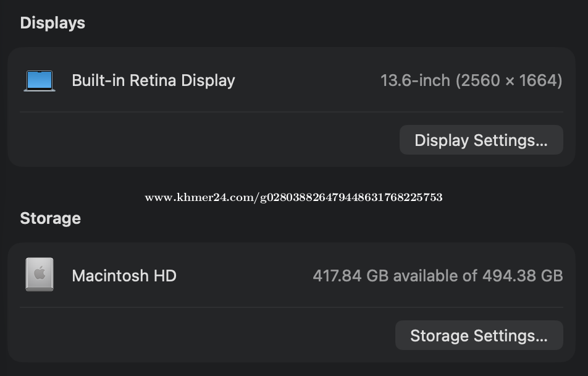Click the www.khmer24.com link
588x376 pixels.
pos(293,197)
